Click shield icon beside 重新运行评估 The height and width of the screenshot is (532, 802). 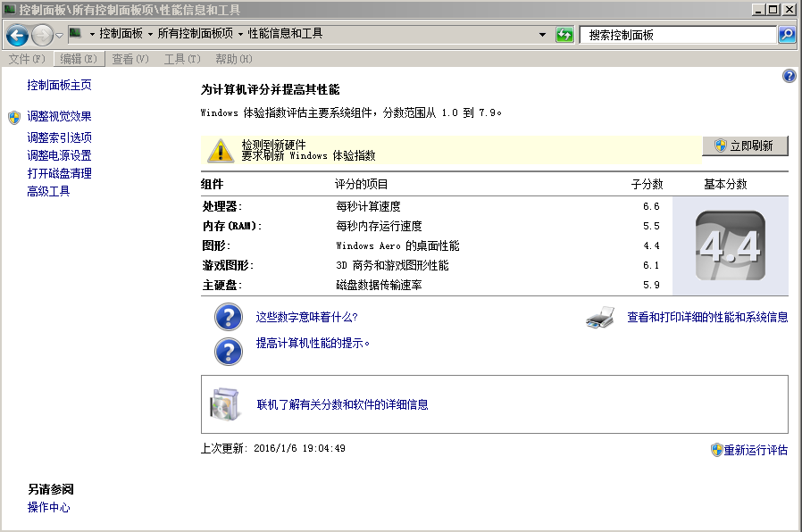pos(716,450)
